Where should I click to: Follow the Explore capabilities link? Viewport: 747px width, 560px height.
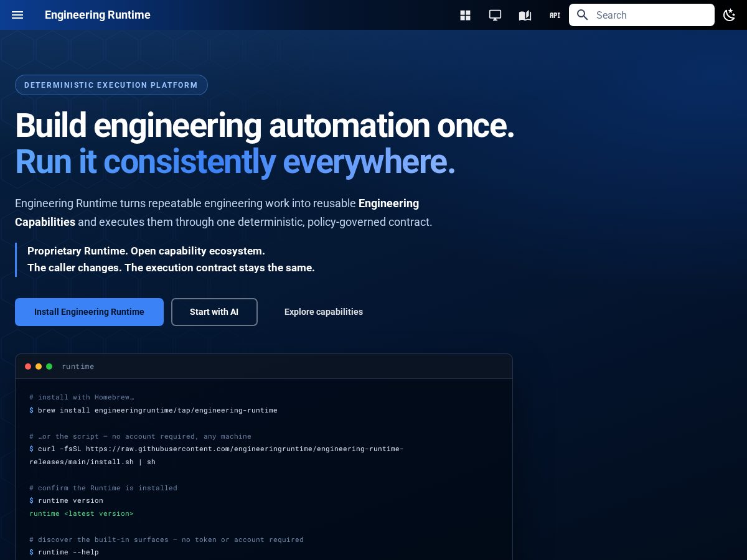pos(324,312)
